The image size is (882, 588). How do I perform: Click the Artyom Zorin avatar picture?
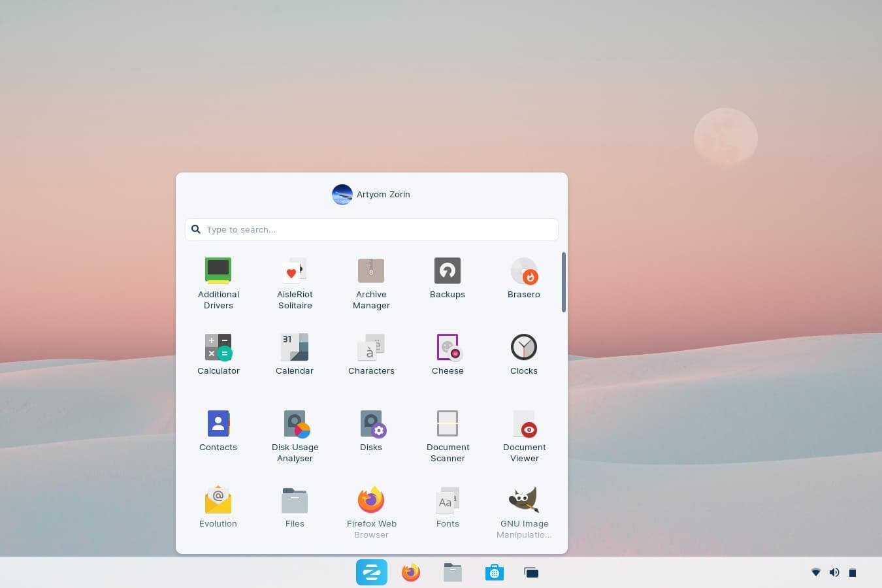click(342, 194)
